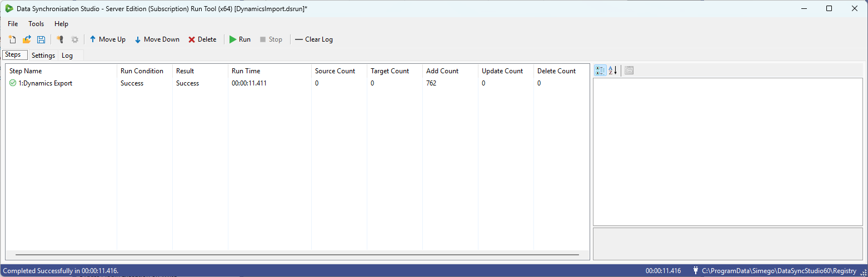Click the Run Condition column header
The width and height of the screenshot is (868, 277).
144,71
